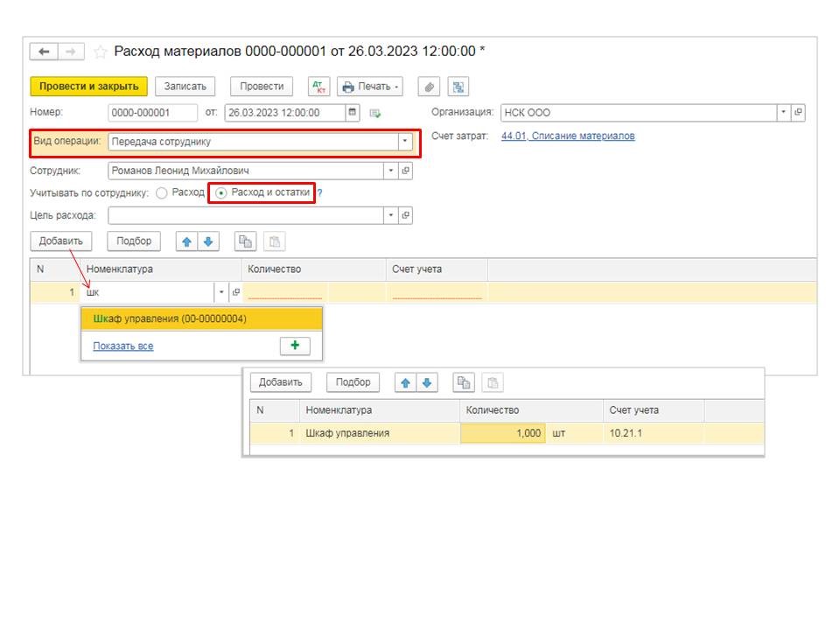Go back with the left arrow button
Image resolution: width=840 pixels, height=630 pixels.
pos(44,52)
